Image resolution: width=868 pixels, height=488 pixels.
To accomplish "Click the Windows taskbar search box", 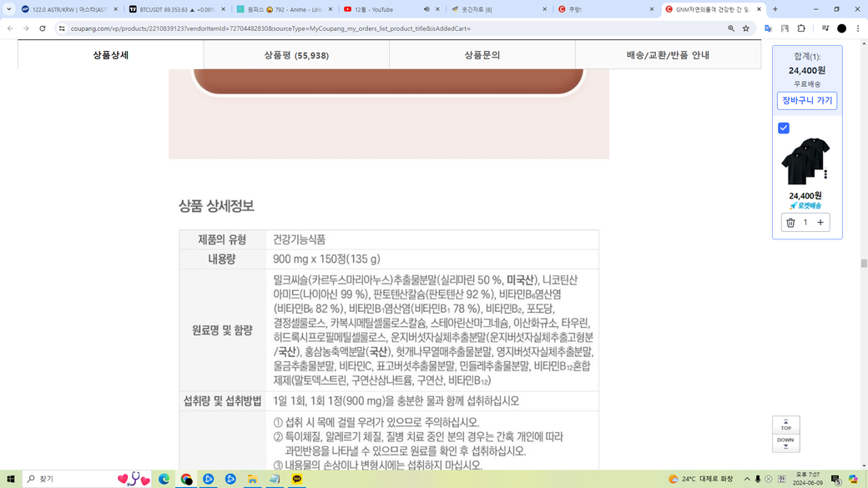I will click(71, 479).
